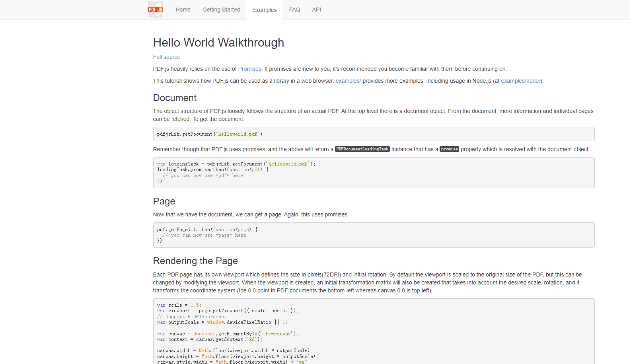Screen dimensions: 629x364
Task: Click the canvas.height code line
Action: click(238, 356)
